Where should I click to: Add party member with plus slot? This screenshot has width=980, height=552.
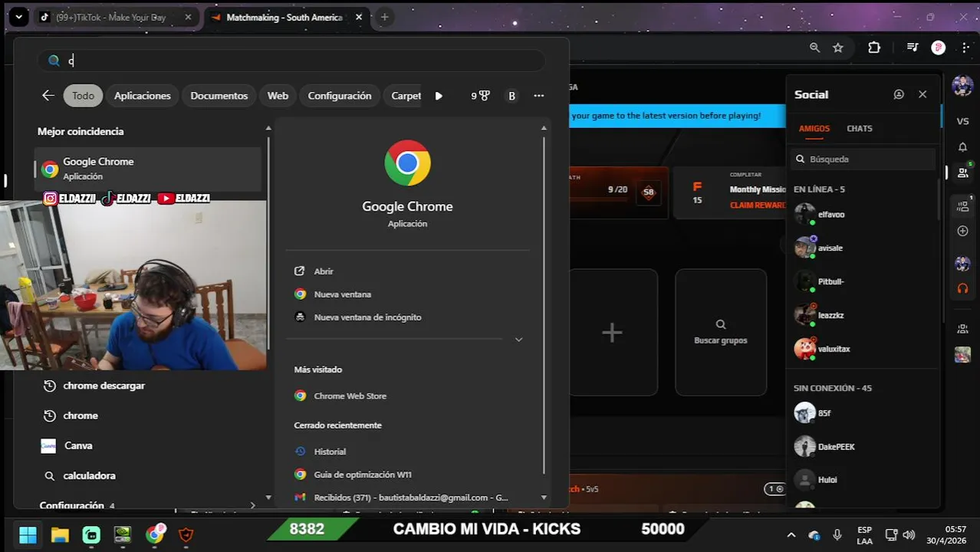point(612,332)
